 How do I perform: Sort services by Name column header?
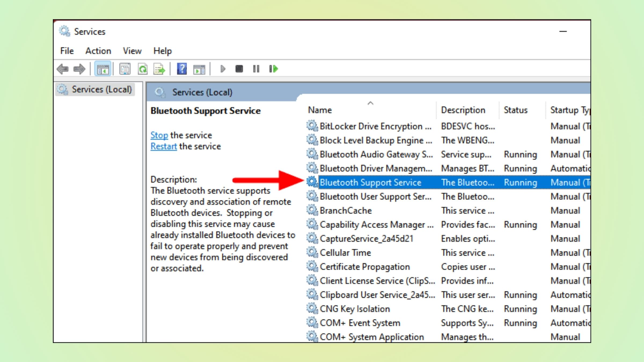(320, 110)
